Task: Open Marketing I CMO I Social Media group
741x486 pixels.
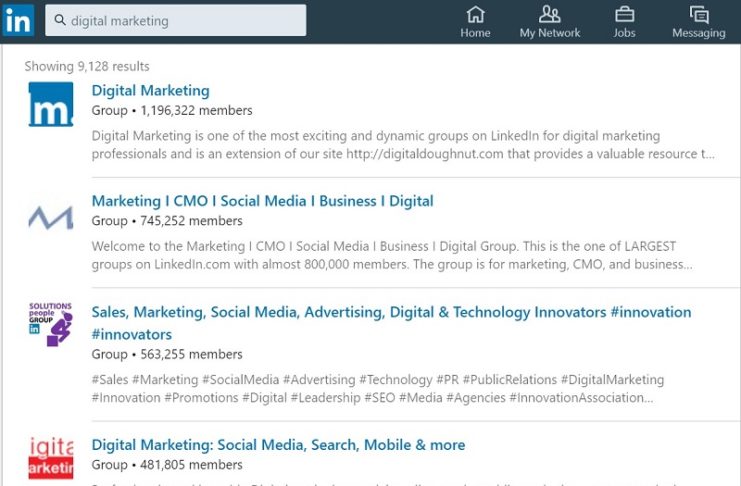Action: tap(262, 201)
